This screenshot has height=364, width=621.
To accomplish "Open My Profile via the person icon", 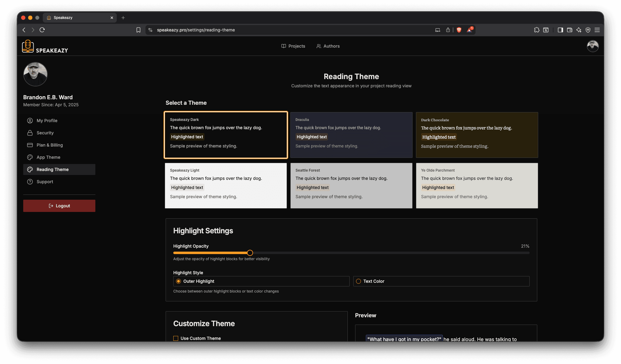I will 30,121.
